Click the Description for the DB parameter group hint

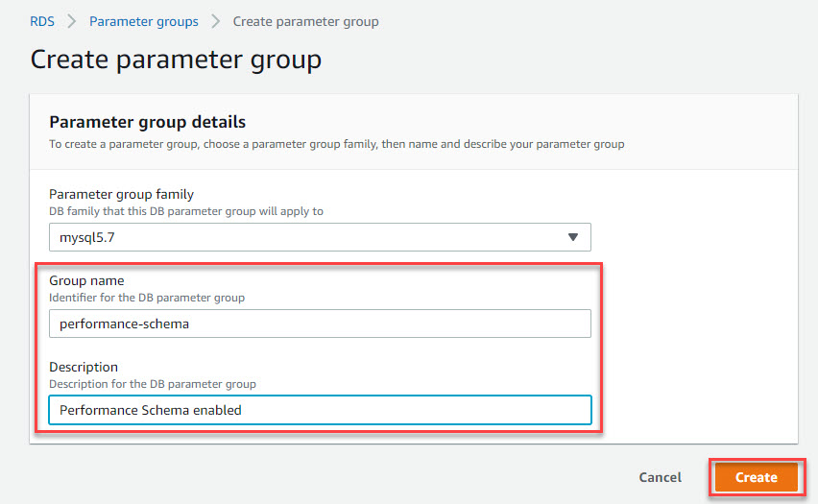[153, 384]
